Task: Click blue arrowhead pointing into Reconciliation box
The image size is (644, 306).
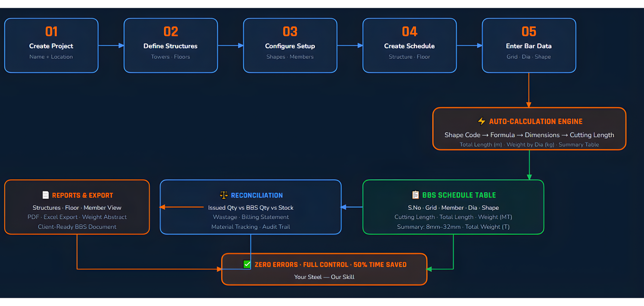Action: pyautogui.click(x=344, y=207)
